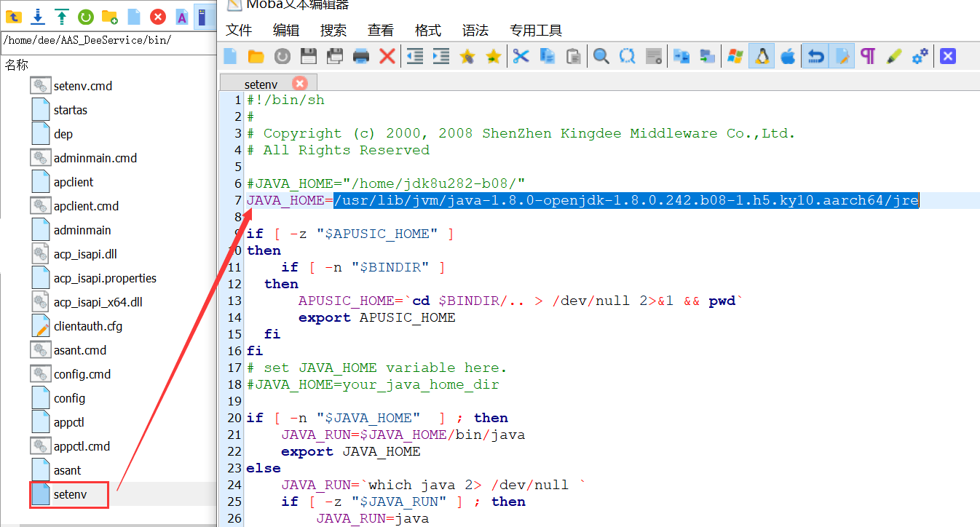Click the new folder icon with plus
Viewport: 980px width, 527px height.
point(110,16)
